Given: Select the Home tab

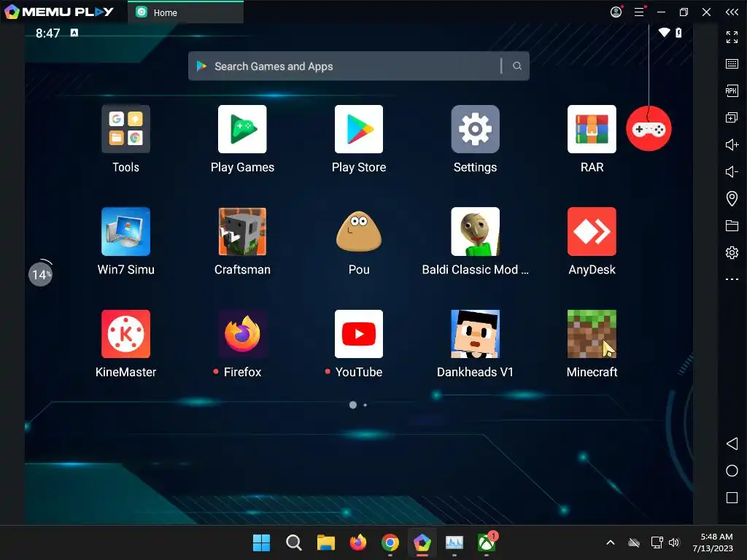Looking at the screenshot, I should tap(186, 12).
